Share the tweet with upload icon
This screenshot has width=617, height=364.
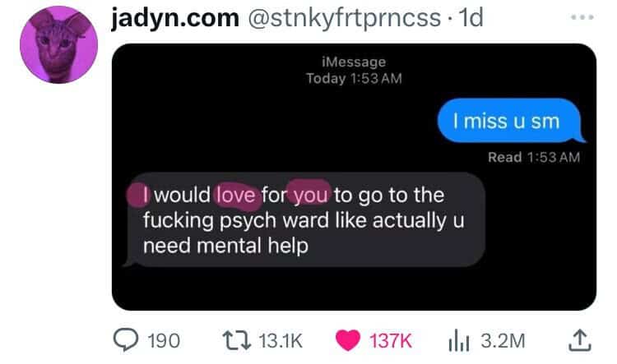point(580,340)
